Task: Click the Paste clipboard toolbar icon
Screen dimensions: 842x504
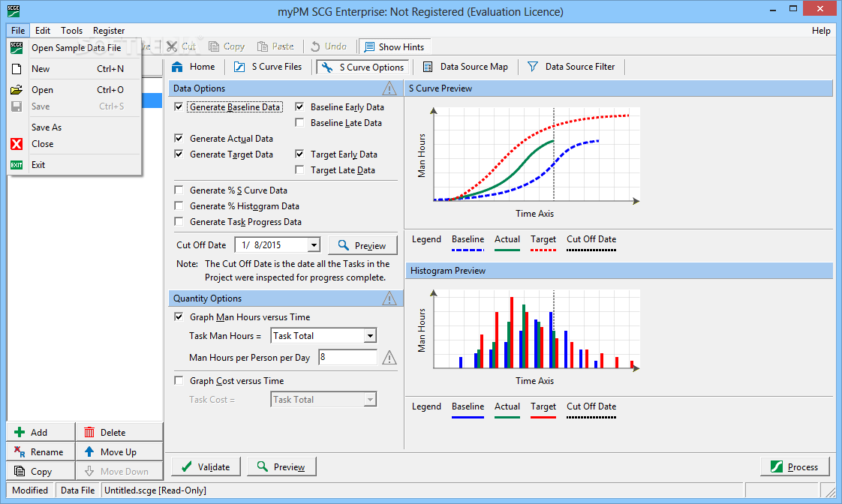Action: [263, 46]
